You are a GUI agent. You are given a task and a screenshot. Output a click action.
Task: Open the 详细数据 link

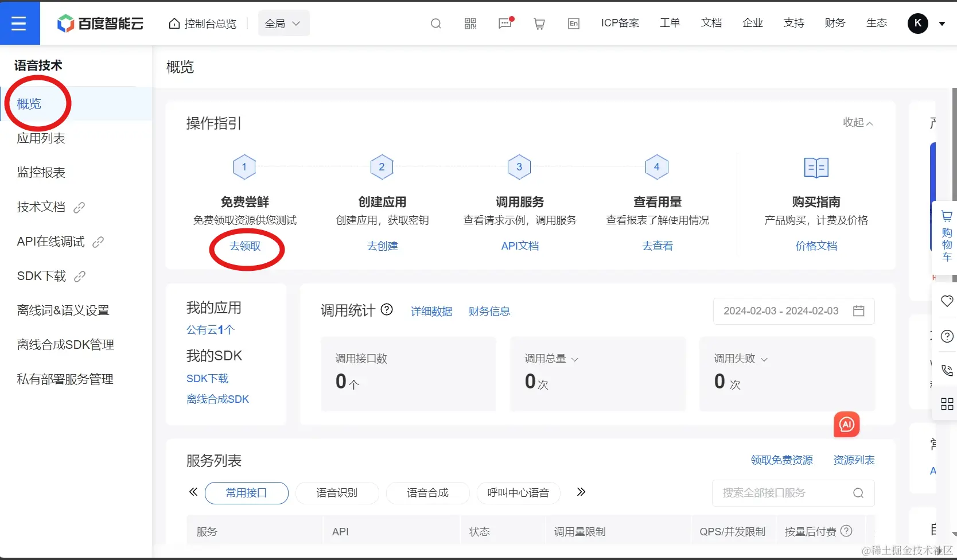[431, 311]
